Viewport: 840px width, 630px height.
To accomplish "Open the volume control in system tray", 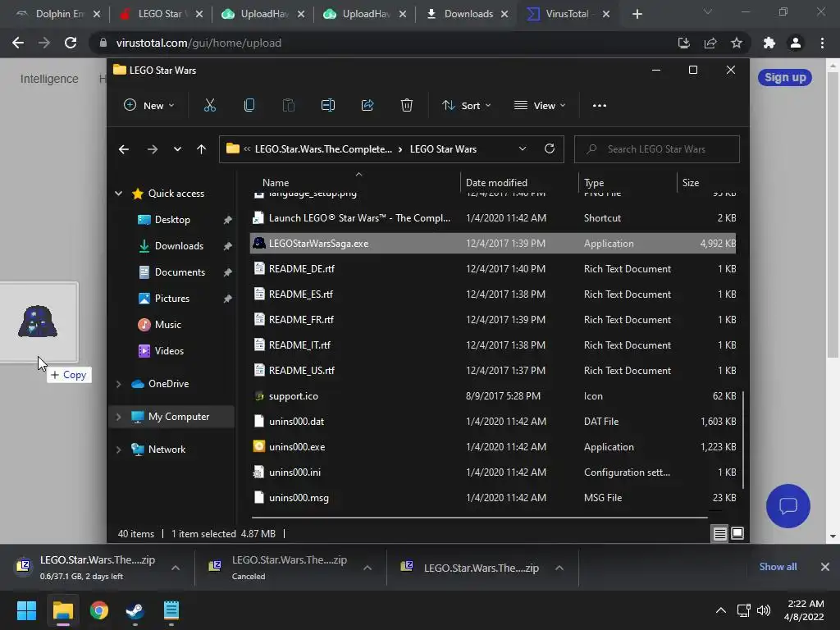I will coord(764,610).
